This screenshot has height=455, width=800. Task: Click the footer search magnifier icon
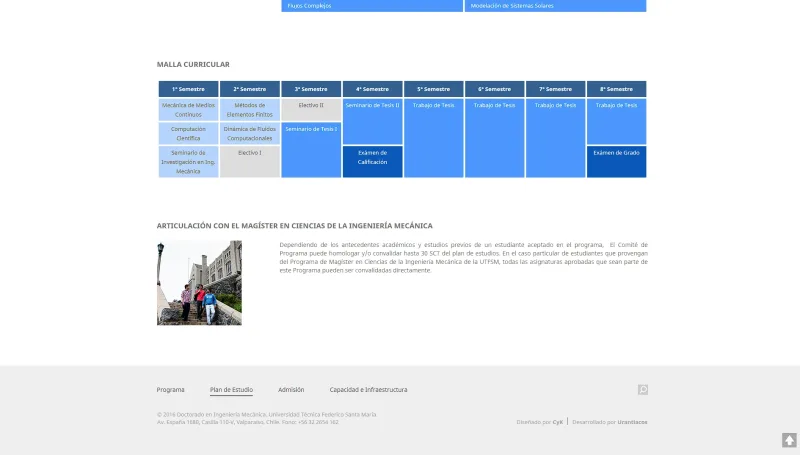(642, 390)
